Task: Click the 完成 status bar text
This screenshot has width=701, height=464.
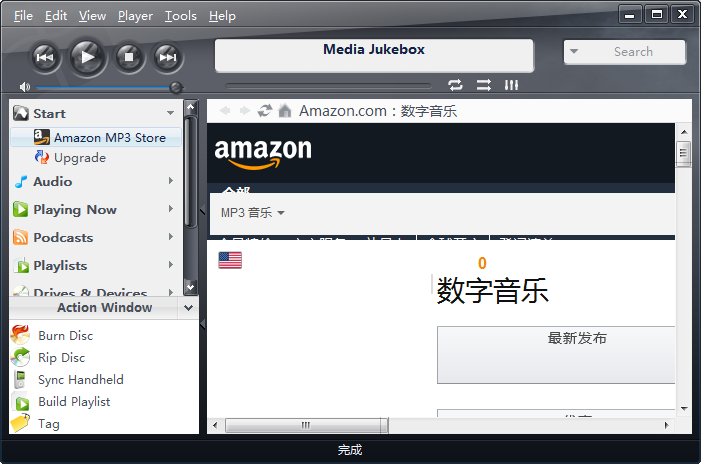Action: [x=350, y=450]
